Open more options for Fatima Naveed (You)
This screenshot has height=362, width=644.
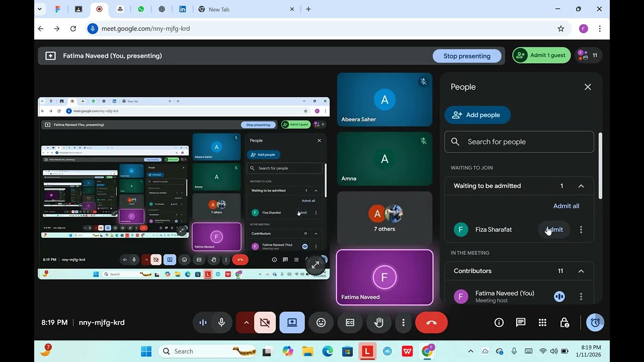[581, 297]
